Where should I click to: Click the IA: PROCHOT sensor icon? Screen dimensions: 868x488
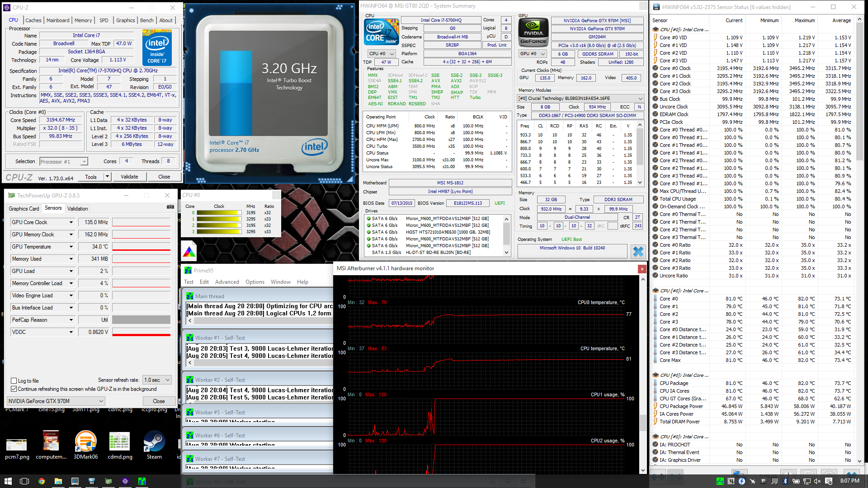coord(656,445)
